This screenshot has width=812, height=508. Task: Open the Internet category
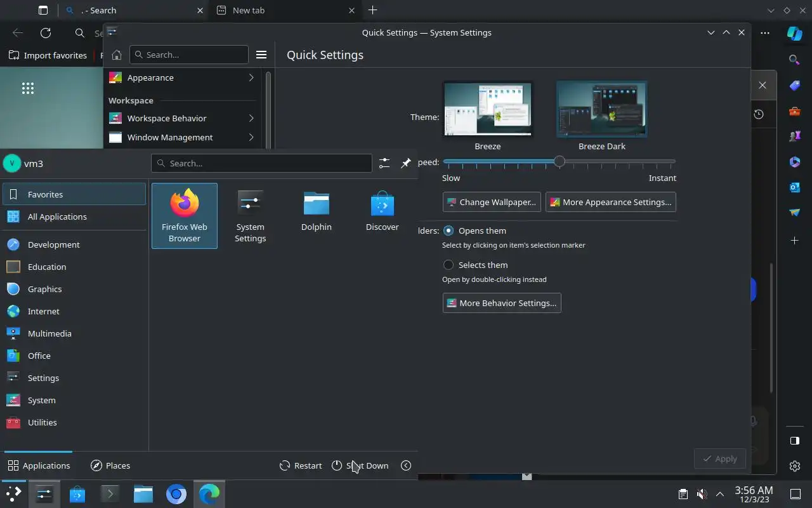(74, 311)
